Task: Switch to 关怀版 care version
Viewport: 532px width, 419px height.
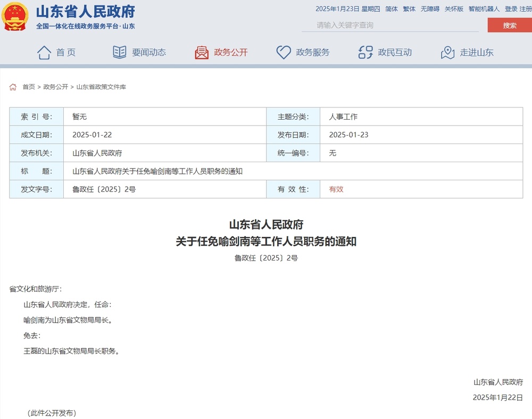Action: tap(454, 9)
